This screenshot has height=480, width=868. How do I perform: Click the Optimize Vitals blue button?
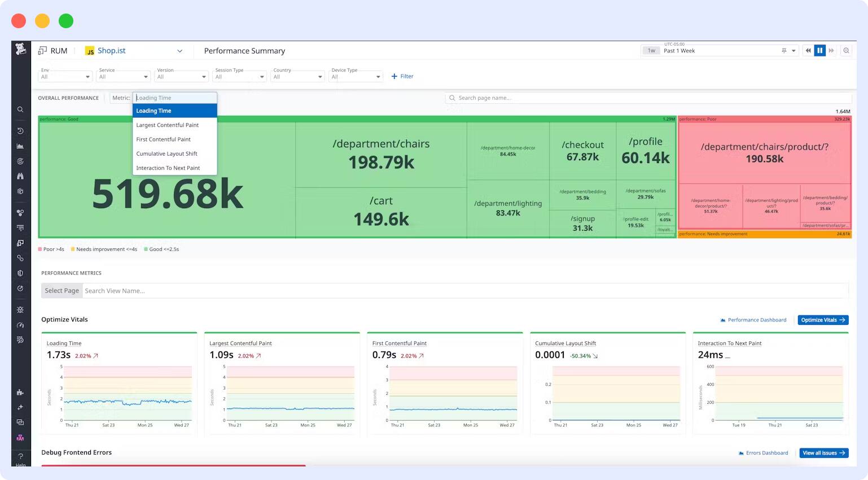click(823, 320)
